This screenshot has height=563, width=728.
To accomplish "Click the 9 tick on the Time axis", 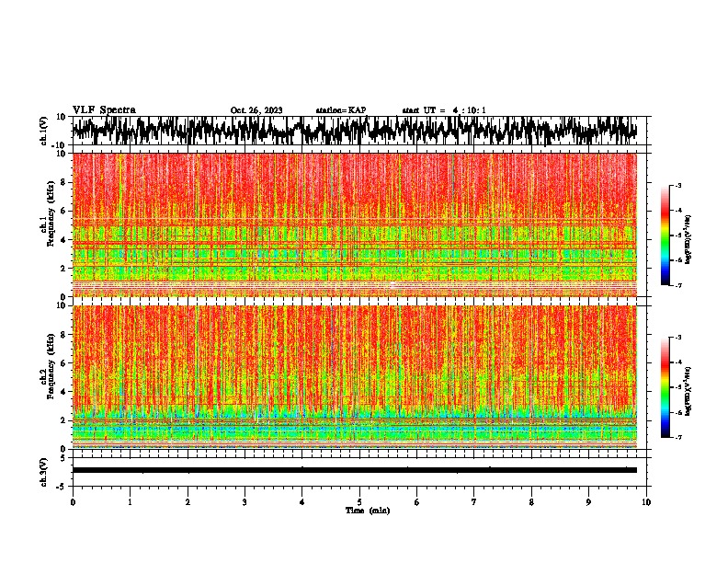I will pyautogui.click(x=588, y=502).
